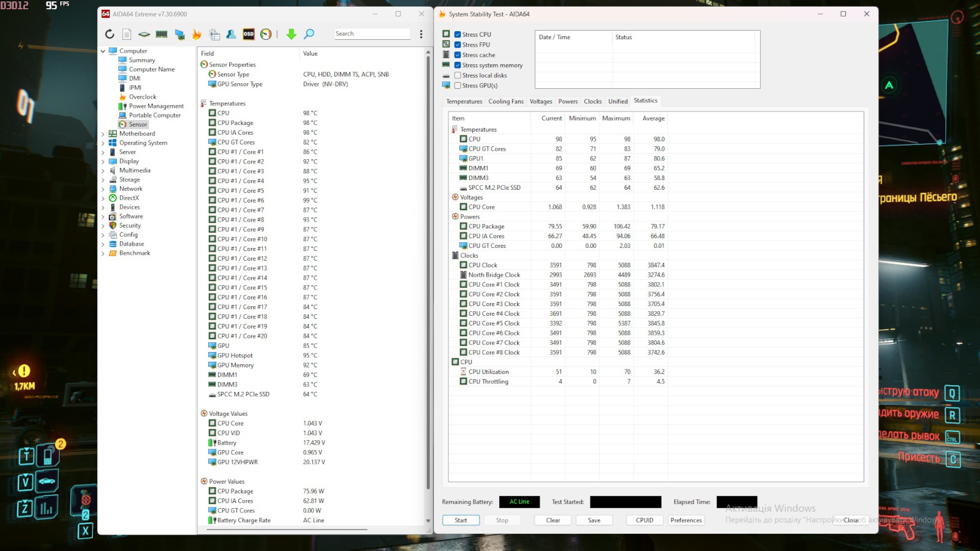
Task: Switch to the Voltages tab
Action: pyautogui.click(x=541, y=102)
